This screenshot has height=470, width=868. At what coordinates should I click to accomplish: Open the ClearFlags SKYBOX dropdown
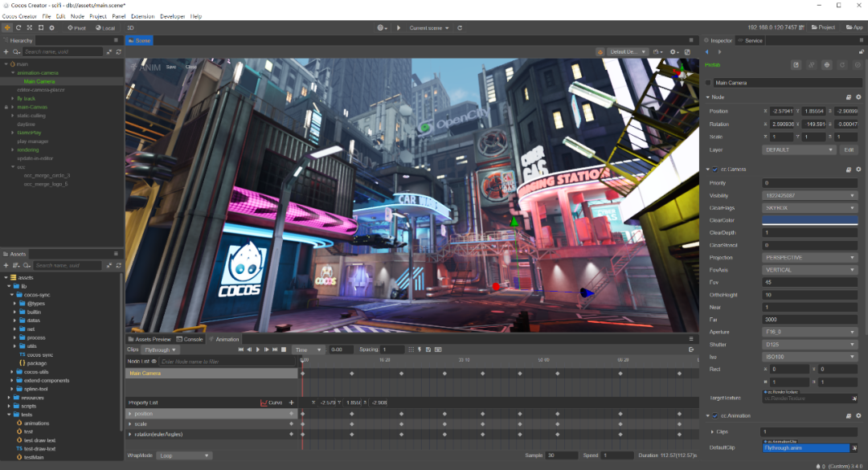[810, 208]
